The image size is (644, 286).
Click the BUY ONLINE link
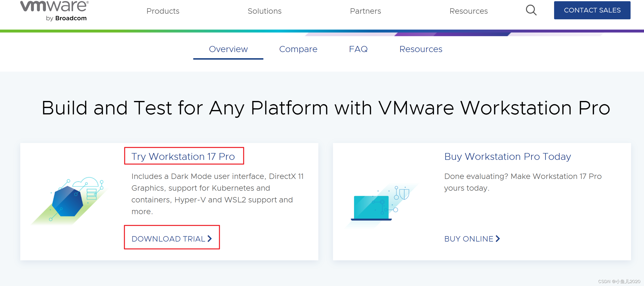[x=472, y=239]
